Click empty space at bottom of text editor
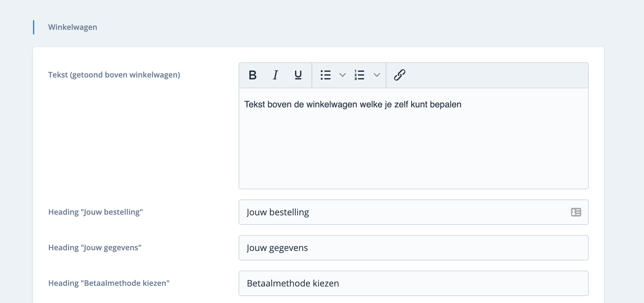 pos(413,165)
